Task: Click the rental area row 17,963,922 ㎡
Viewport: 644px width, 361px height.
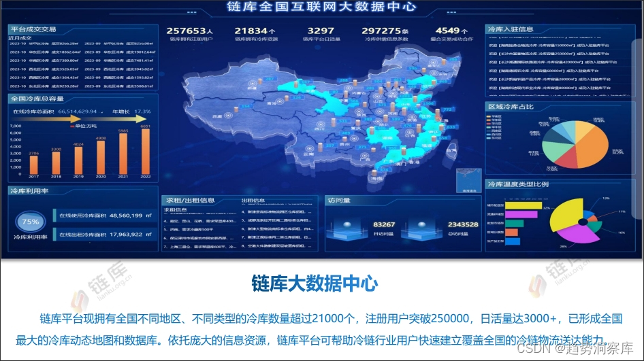Action: 105,235
